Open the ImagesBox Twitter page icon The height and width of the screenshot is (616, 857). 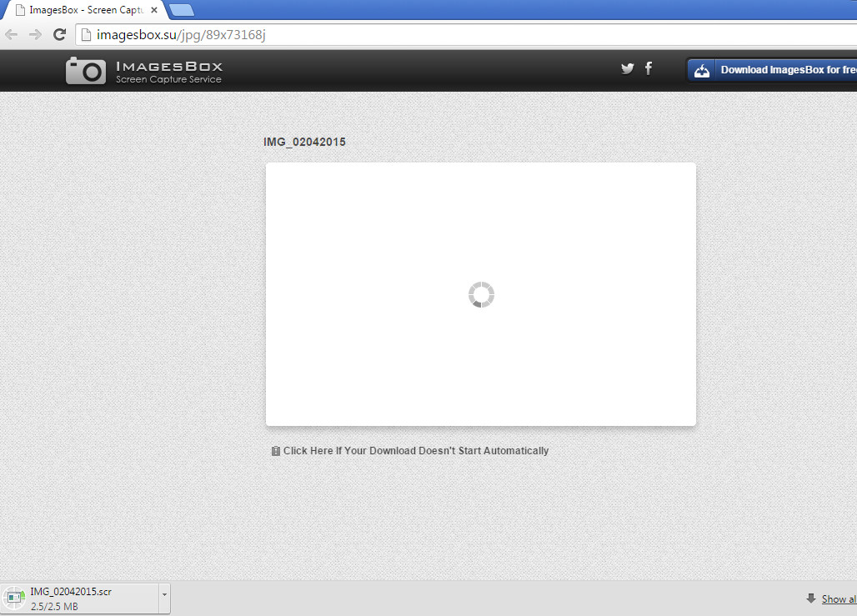(x=628, y=69)
